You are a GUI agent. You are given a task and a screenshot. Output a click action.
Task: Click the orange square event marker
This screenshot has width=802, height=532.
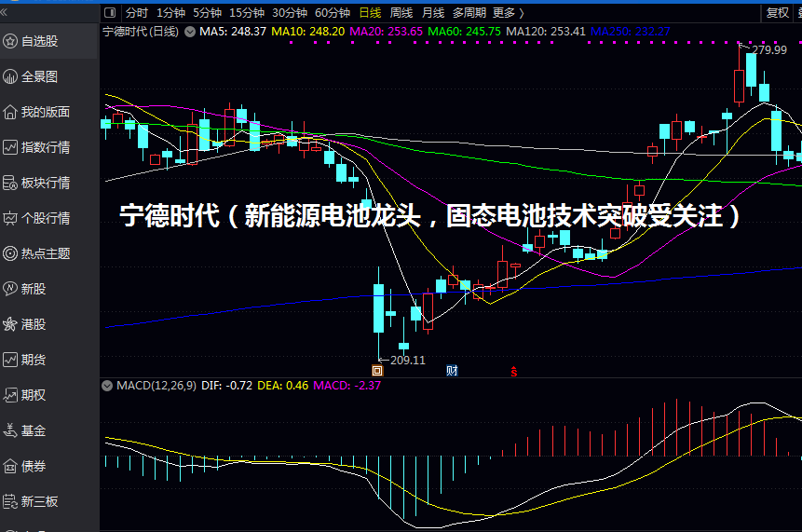tap(377, 371)
